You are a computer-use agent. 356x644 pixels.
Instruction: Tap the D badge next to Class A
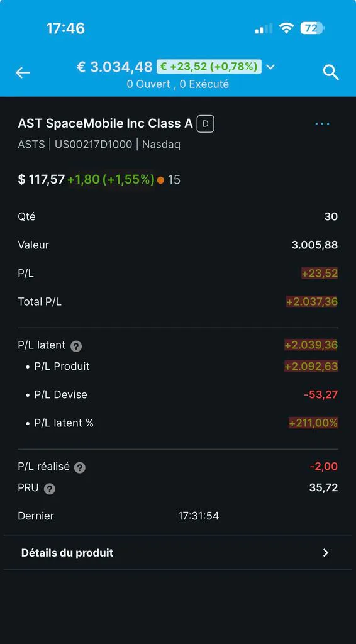pyautogui.click(x=205, y=124)
